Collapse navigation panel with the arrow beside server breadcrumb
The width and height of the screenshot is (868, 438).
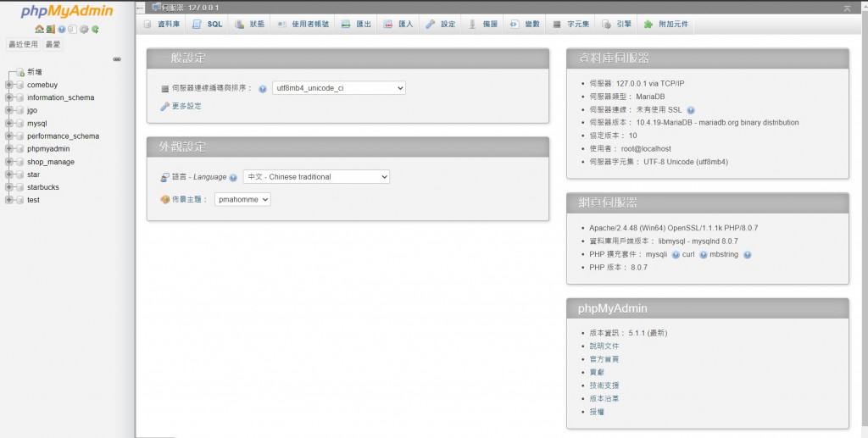(140, 8)
